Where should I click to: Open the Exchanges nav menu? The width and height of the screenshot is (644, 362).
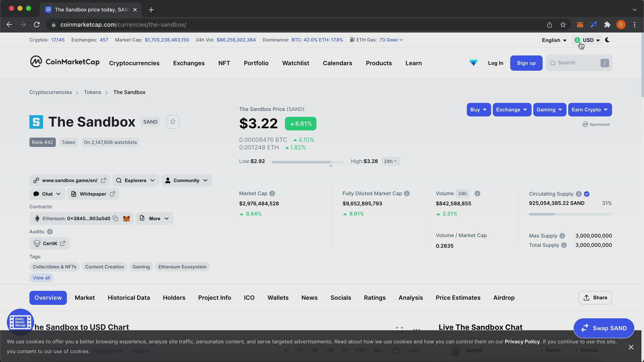pyautogui.click(x=189, y=63)
